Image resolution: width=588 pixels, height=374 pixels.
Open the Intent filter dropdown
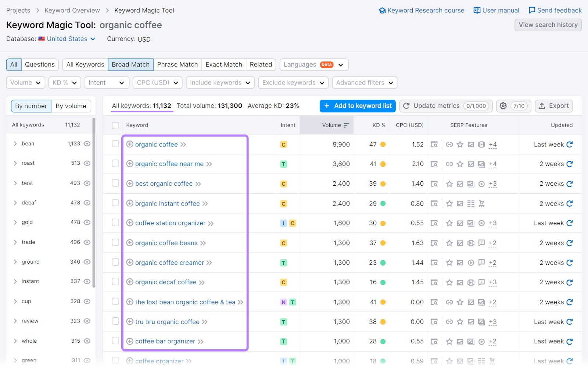(x=107, y=83)
